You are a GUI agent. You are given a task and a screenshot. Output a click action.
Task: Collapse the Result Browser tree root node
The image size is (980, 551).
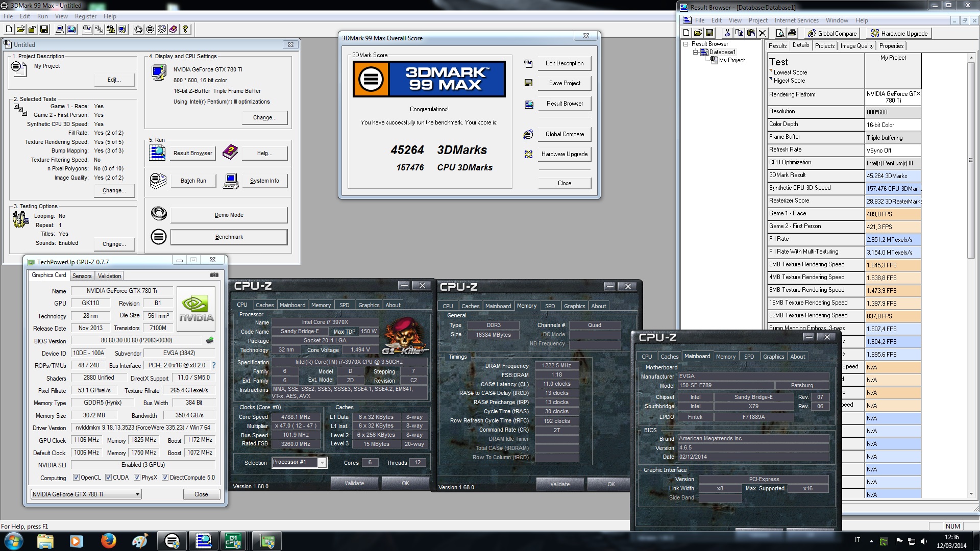point(686,44)
